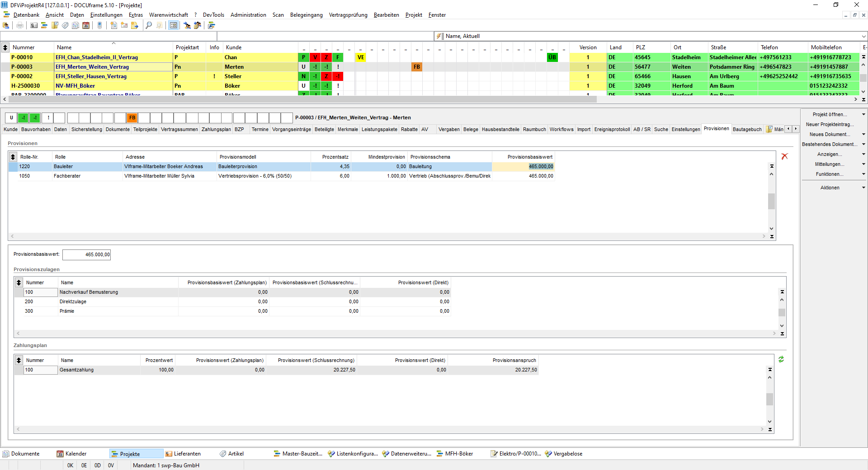Screen dimensions: 868x470
Task: Click orange FB cell in P-00003 row
Action: pyautogui.click(x=416, y=67)
